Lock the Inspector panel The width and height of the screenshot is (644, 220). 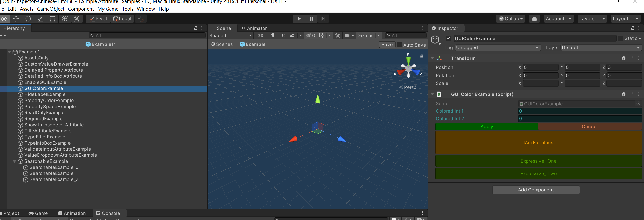pyautogui.click(x=633, y=28)
